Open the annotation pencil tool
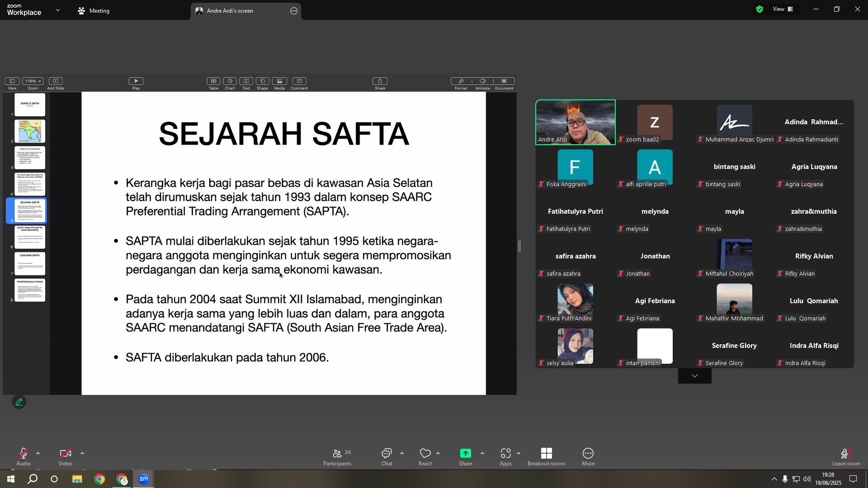 (19, 402)
